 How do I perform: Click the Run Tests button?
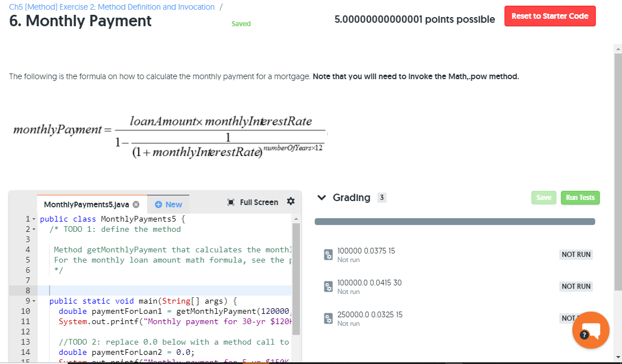(580, 198)
